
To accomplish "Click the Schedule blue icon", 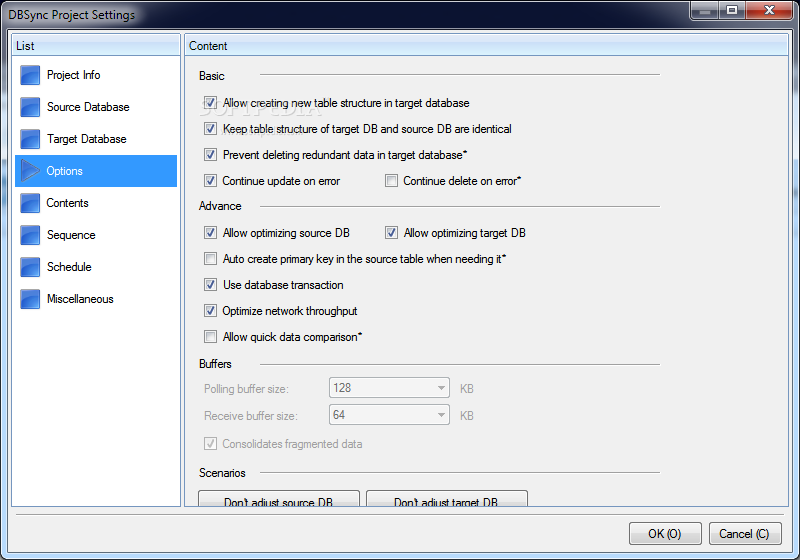I will click(x=30, y=267).
